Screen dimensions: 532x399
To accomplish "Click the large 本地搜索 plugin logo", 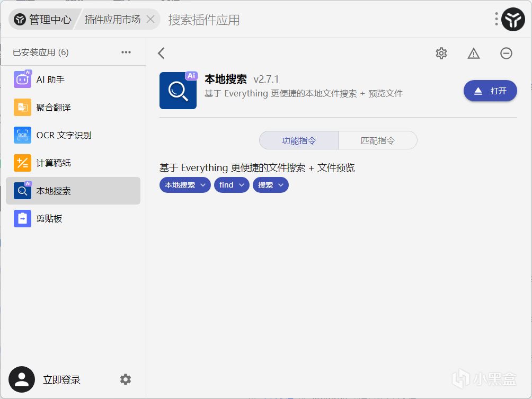I will (x=178, y=91).
